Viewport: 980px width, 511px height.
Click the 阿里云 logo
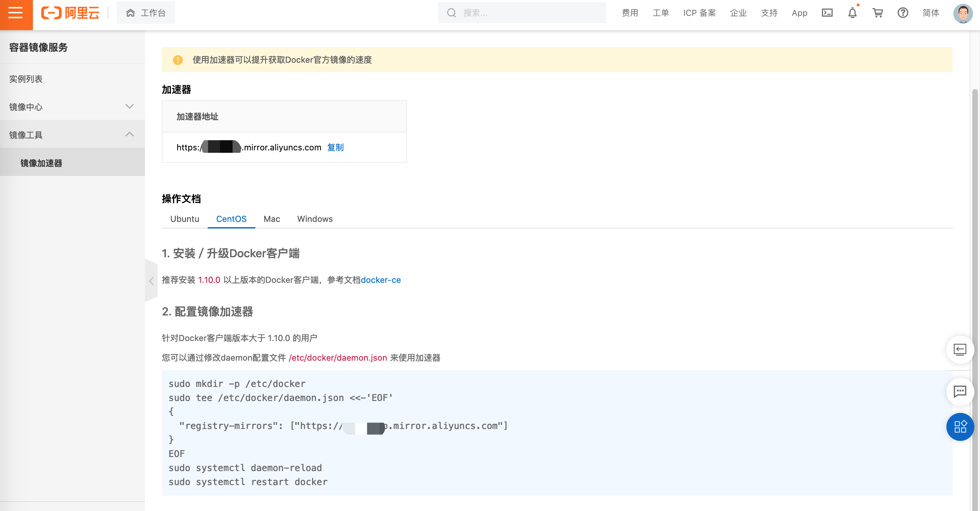click(70, 13)
